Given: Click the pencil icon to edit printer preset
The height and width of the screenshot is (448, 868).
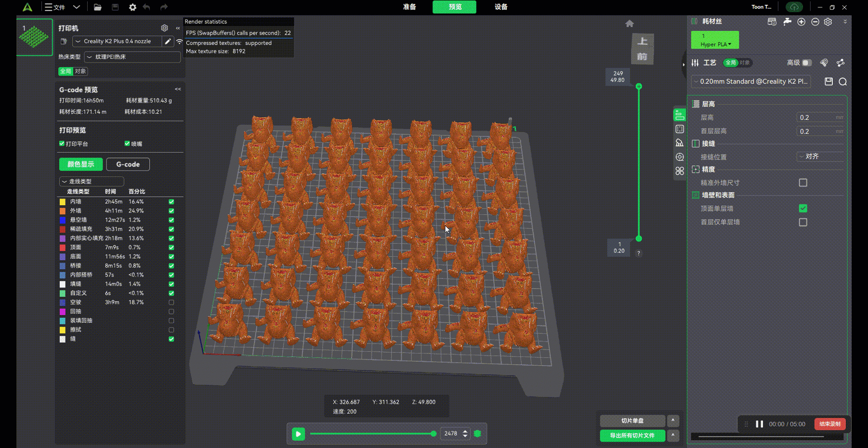Looking at the screenshot, I should [x=168, y=41].
